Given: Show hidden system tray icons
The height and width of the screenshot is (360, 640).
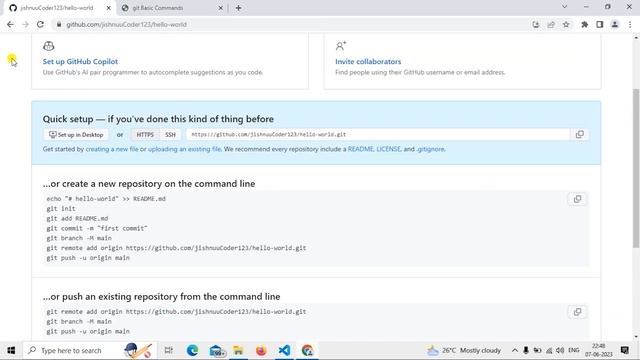Looking at the screenshot, I should point(515,350).
